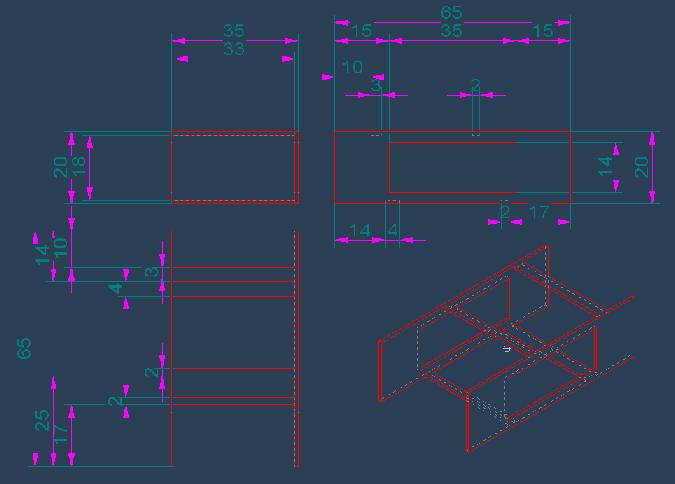Viewport: 675px width, 484px height.
Task: Select the 14 vertical dimension right of the front view
Action: (605, 166)
